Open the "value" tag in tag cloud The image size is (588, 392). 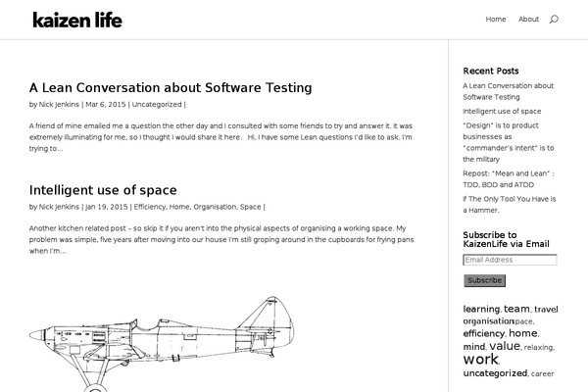click(x=505, y=346)
